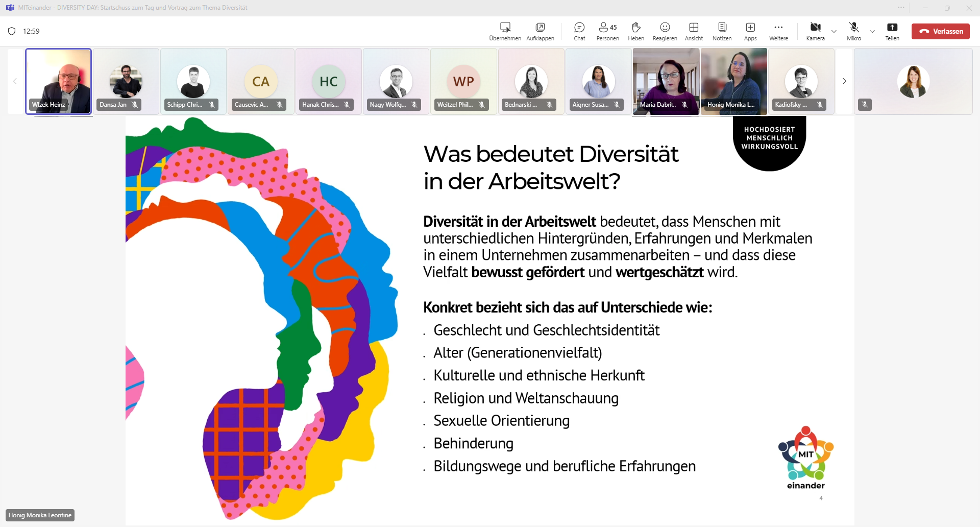Toggle the Kamera on
980x527 pixels.
pyautogui.click(x=815, y=31)
